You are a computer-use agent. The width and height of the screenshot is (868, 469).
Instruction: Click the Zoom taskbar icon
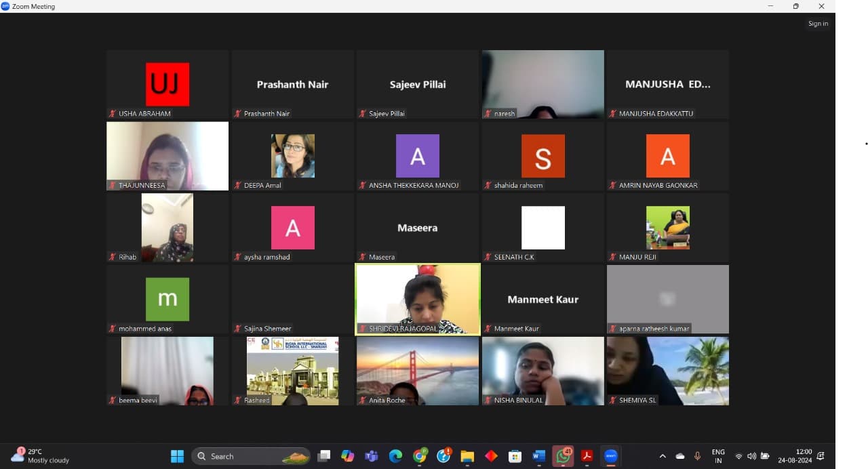tap(610, 456)
